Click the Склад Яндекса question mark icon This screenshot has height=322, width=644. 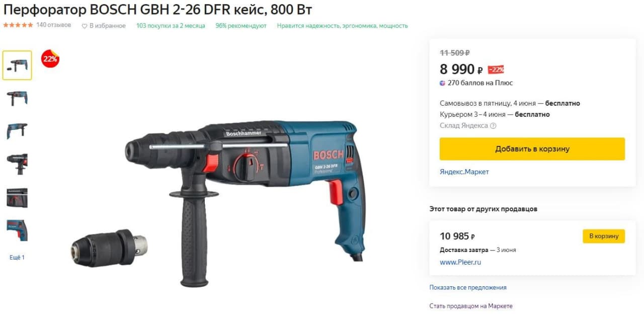[x=493, y=126]
